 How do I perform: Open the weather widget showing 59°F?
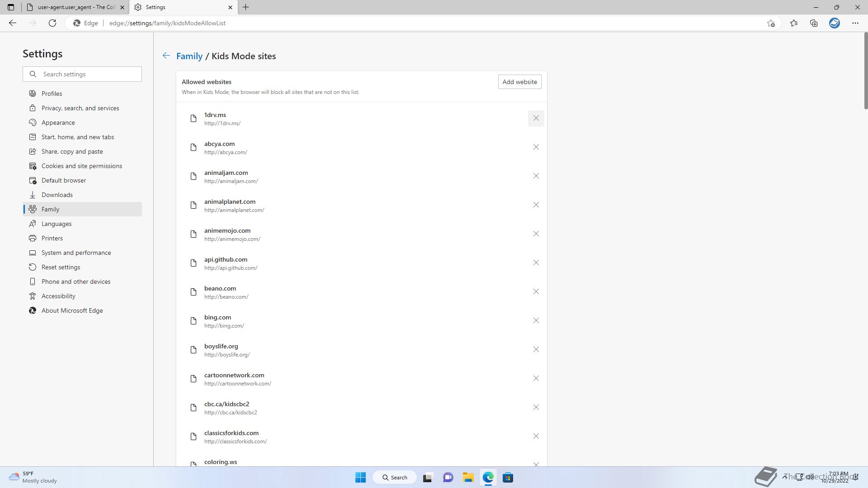click(x=34, y=477)
